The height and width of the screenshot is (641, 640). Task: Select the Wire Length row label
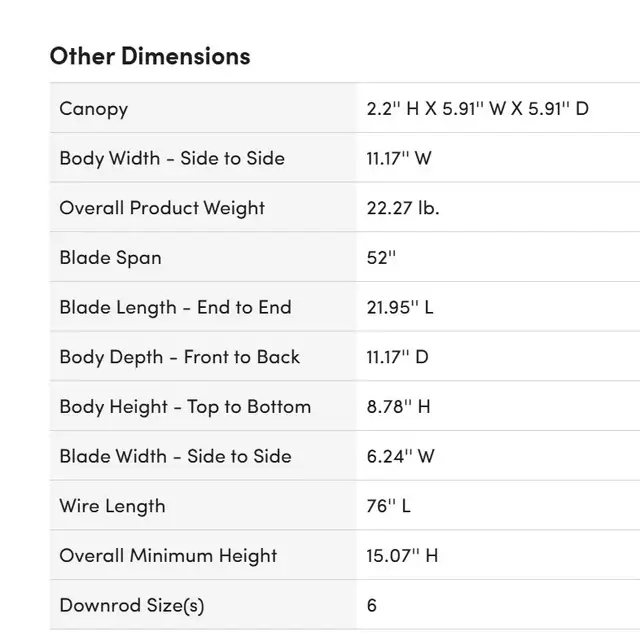112,506
